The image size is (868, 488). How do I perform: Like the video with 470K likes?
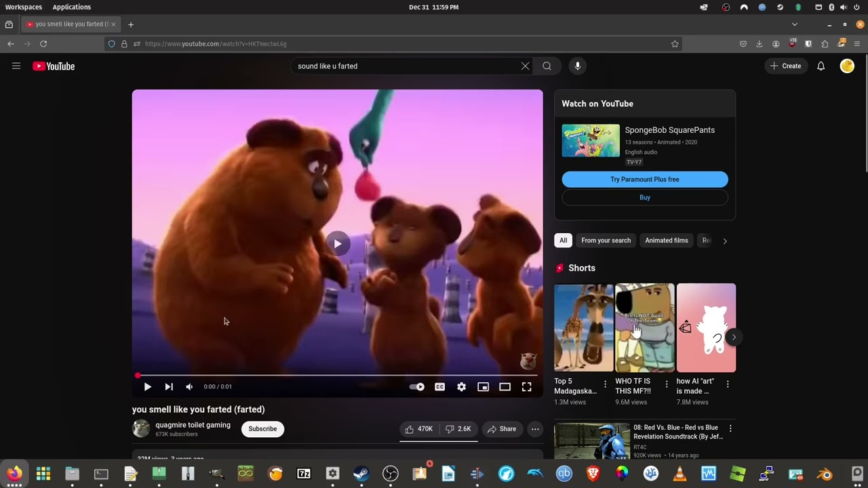(419, 429)
